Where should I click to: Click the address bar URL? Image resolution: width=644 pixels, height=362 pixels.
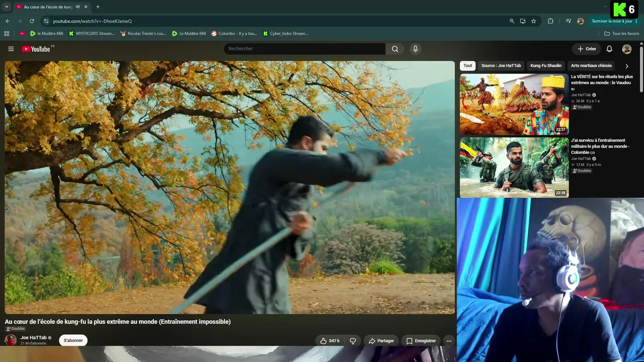tap(92, 21)
